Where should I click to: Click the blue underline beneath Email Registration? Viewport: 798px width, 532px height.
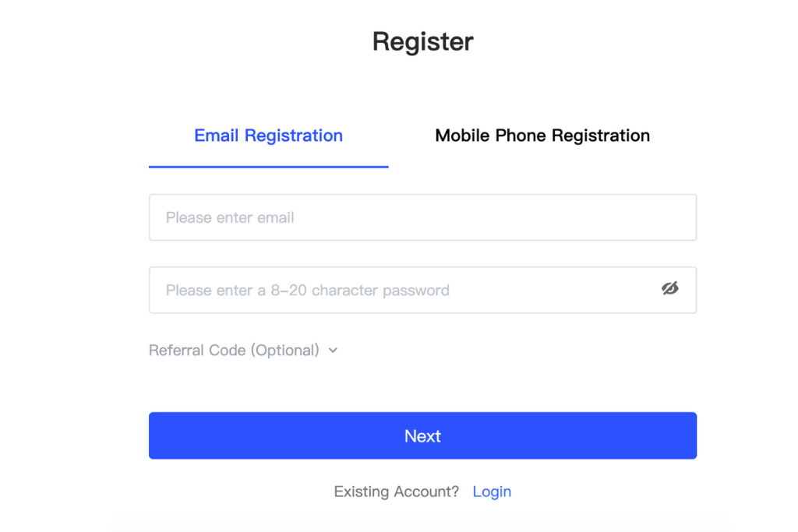coord(268,167)
